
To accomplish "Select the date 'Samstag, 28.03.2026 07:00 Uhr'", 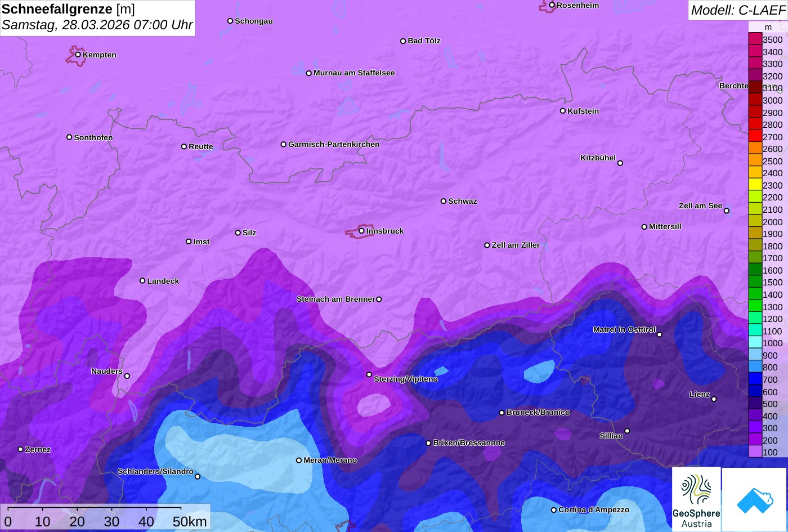I will pyautogui.click(x=97, y=25).
